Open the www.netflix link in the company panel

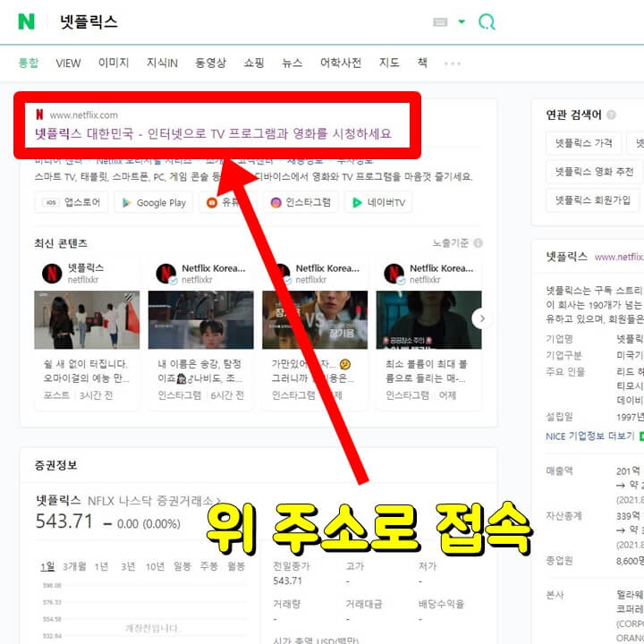click(619, 257)
